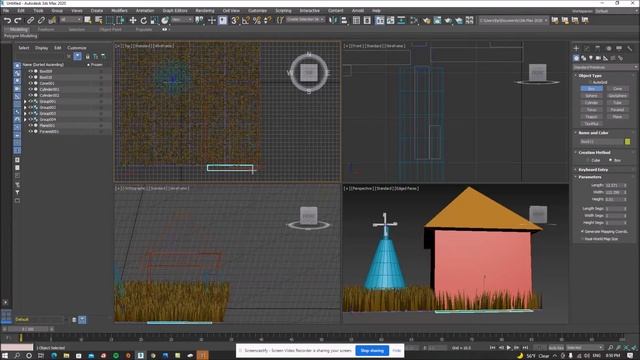Select the Lights category icon
The height and width of the screenshot is (360, 640).
(x=591, y=58)
